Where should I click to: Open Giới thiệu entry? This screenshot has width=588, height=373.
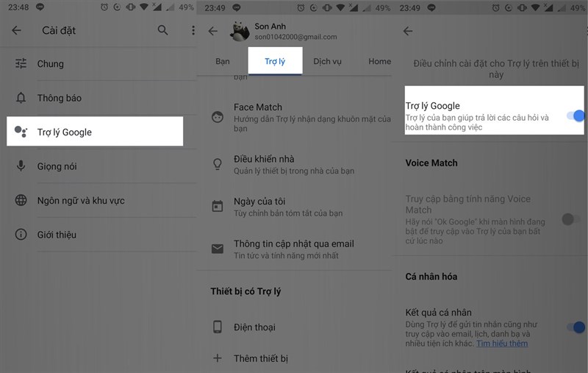coord(98,235)
